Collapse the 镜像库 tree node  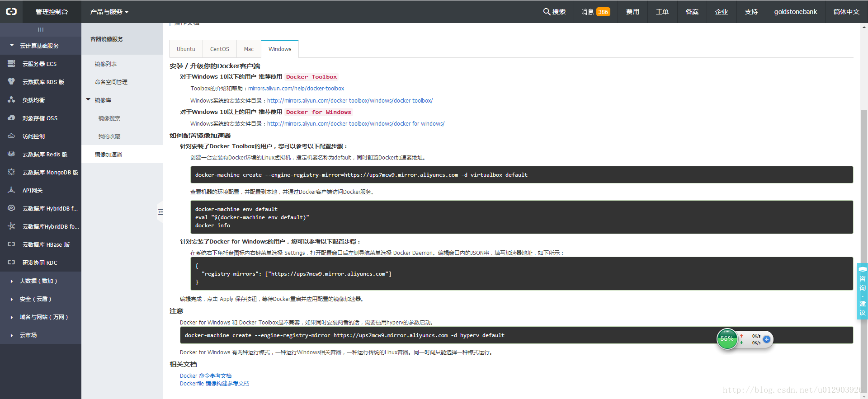(x=88, y=99)
